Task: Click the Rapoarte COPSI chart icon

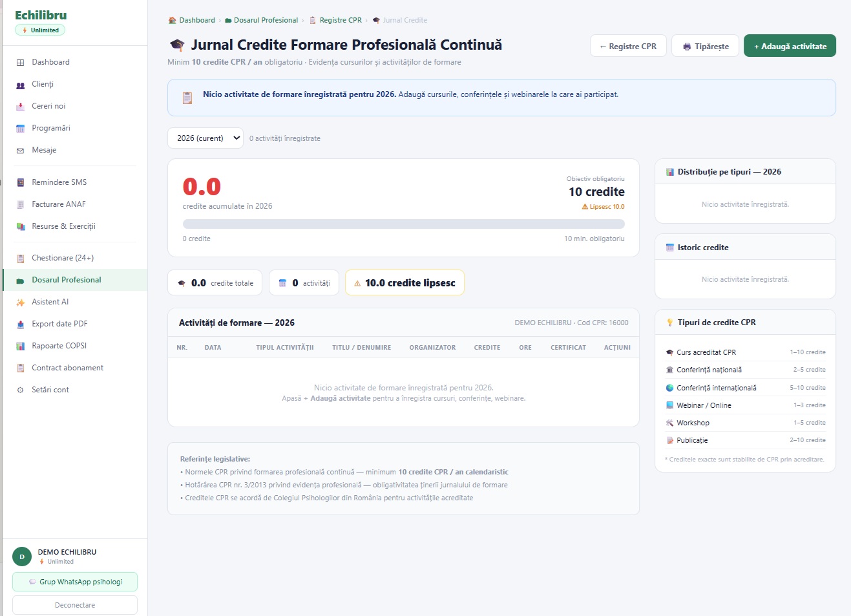Action: (20, 346)
